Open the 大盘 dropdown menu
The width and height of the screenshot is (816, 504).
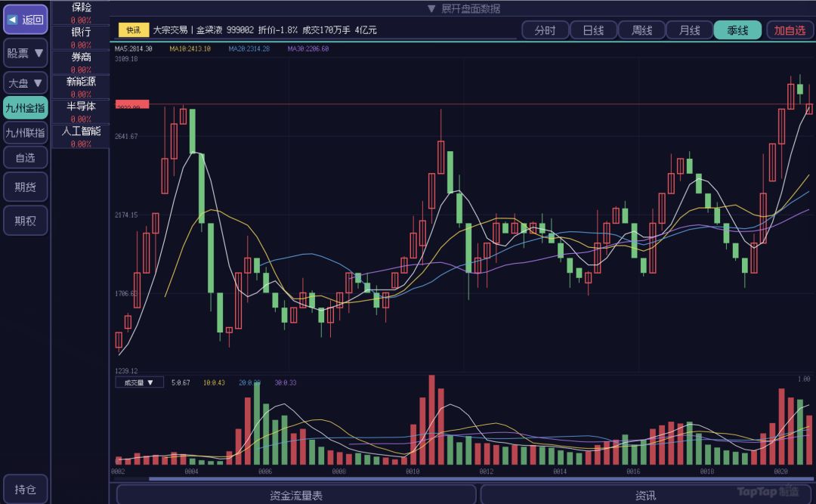click(x=26, y=83)
